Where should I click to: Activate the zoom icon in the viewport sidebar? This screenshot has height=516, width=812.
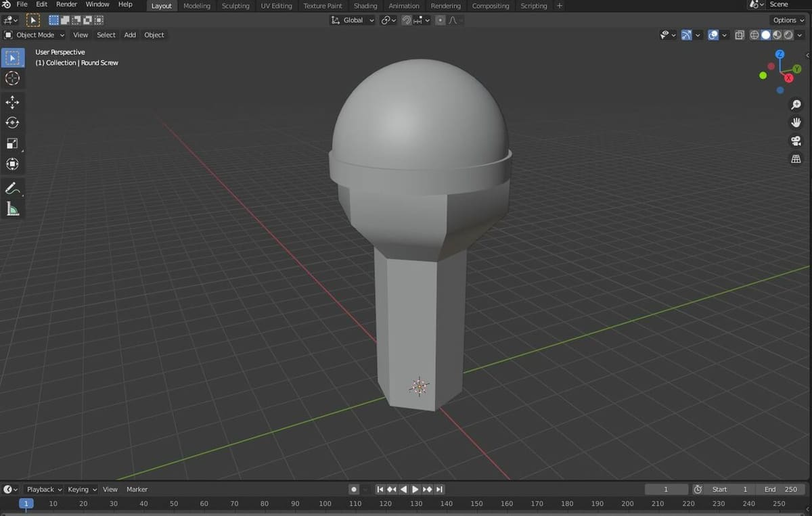point(796,105)
